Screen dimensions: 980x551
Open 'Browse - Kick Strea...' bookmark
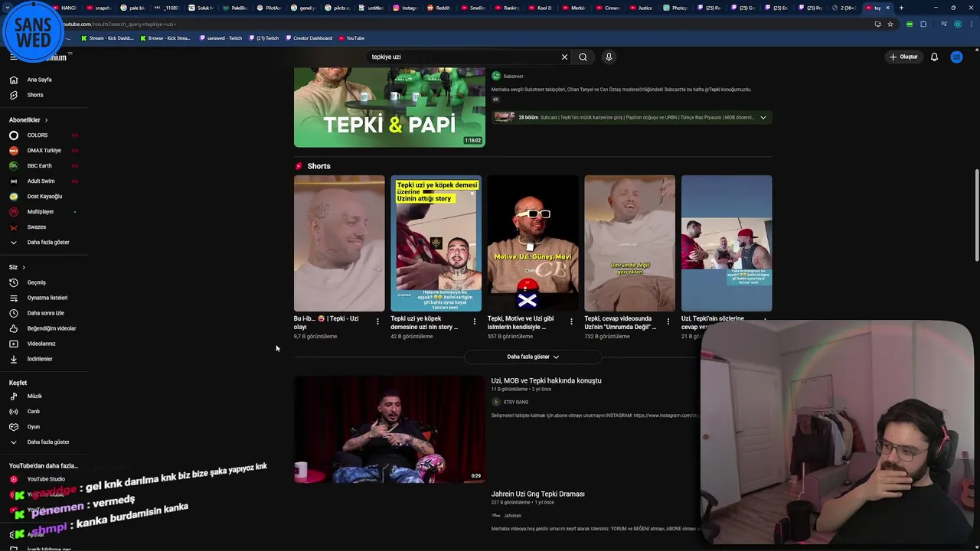[x=165, y=38]
